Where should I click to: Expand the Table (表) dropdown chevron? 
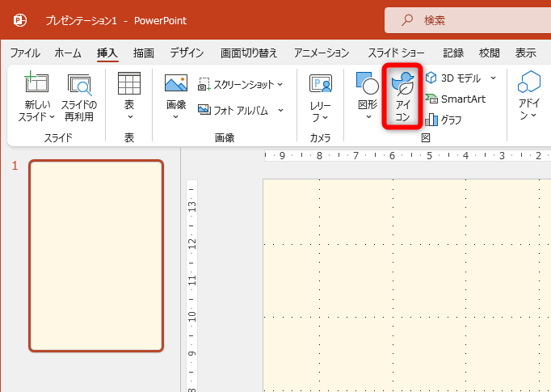(130, 117)
